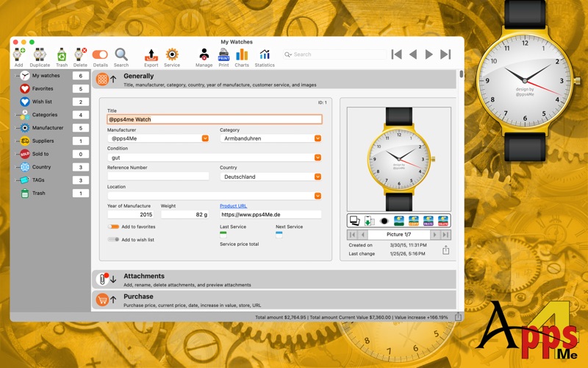Screen dimensions: 588x368
Task: Select Country in the sidebar
Action: (41, 167)
